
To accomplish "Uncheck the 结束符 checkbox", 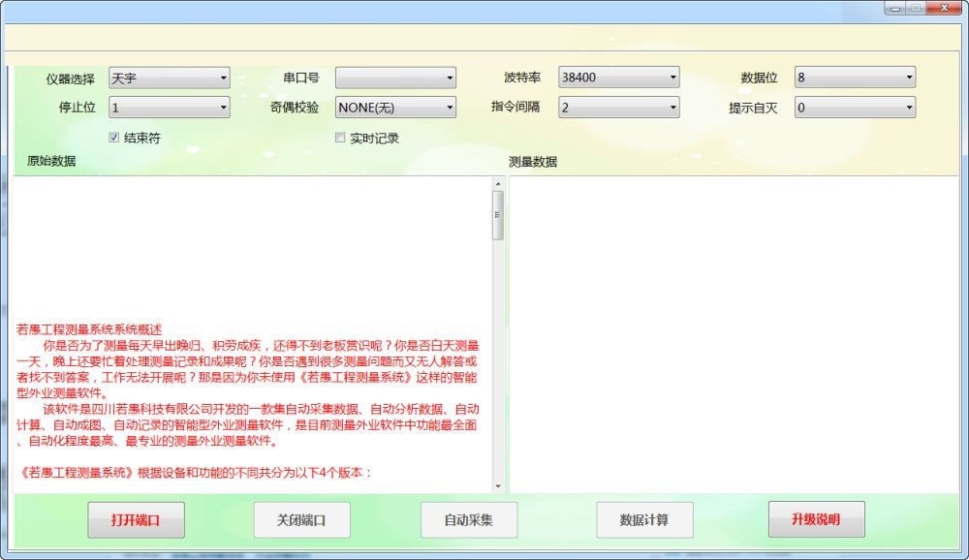I will coord(113,138).
